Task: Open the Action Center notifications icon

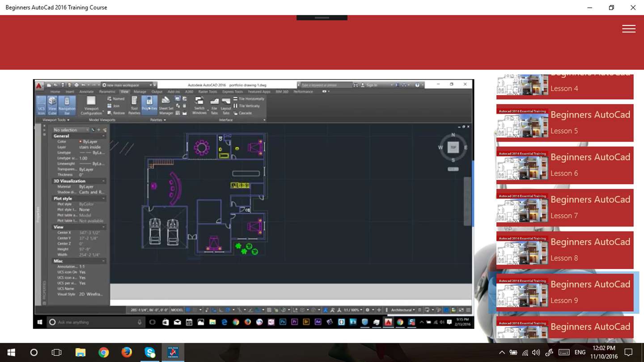Action: point(628,353)
